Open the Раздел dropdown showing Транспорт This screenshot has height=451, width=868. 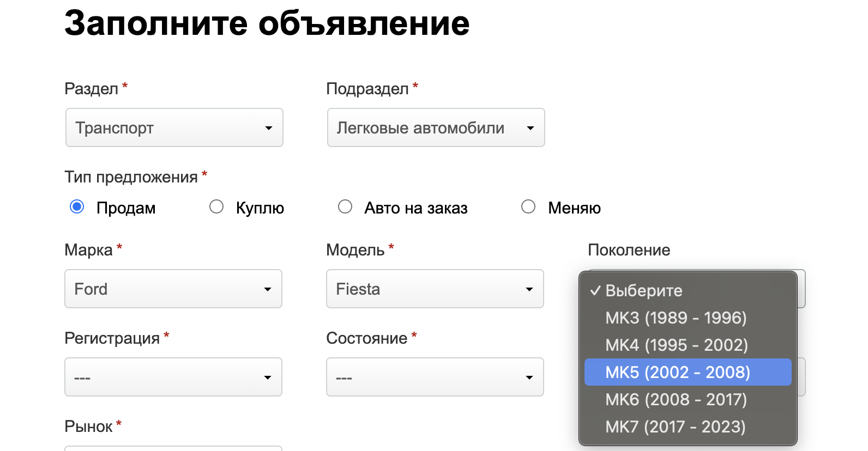(174, 127)
